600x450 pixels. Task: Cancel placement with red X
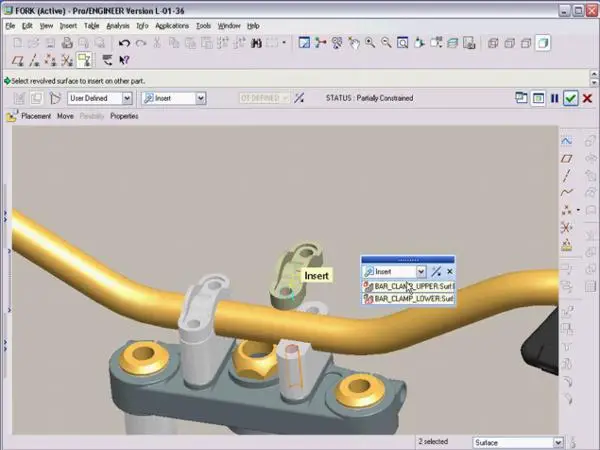587,98
